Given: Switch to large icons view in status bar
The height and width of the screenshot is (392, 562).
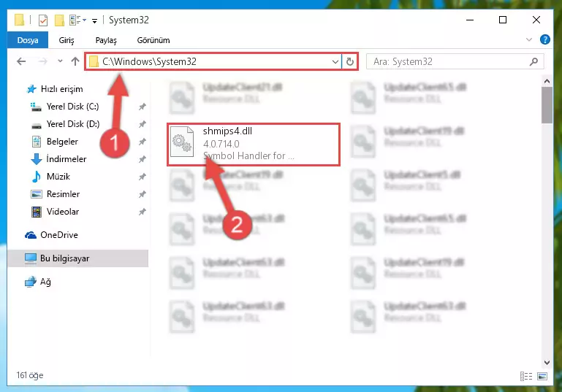Looking at the screenshot, I should pyautogui.click(x=542, y=376).
